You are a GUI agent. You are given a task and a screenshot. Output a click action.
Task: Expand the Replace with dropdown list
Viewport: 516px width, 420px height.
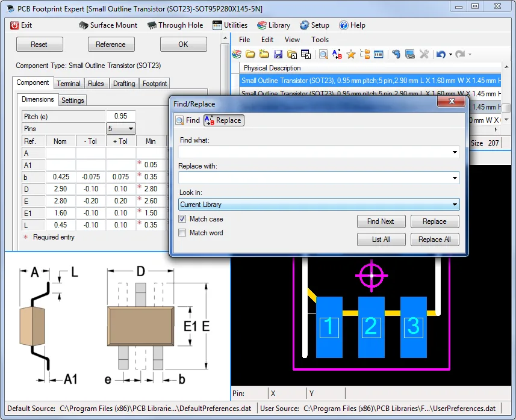[x=455, y=178]
